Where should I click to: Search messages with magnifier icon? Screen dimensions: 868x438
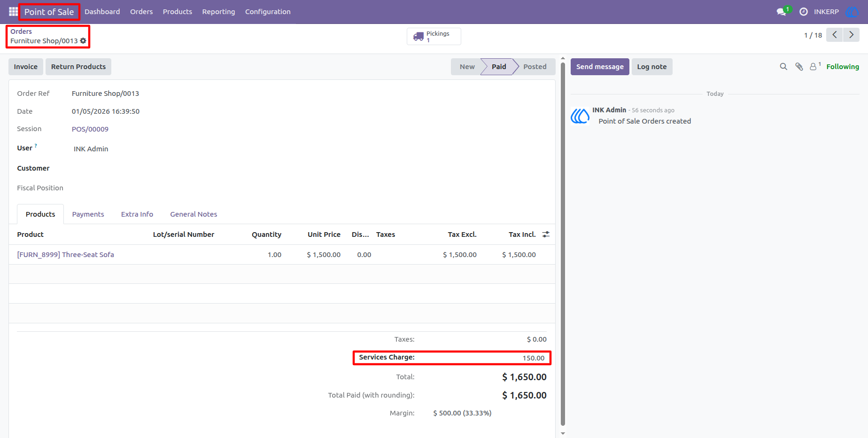pos(783,67)
